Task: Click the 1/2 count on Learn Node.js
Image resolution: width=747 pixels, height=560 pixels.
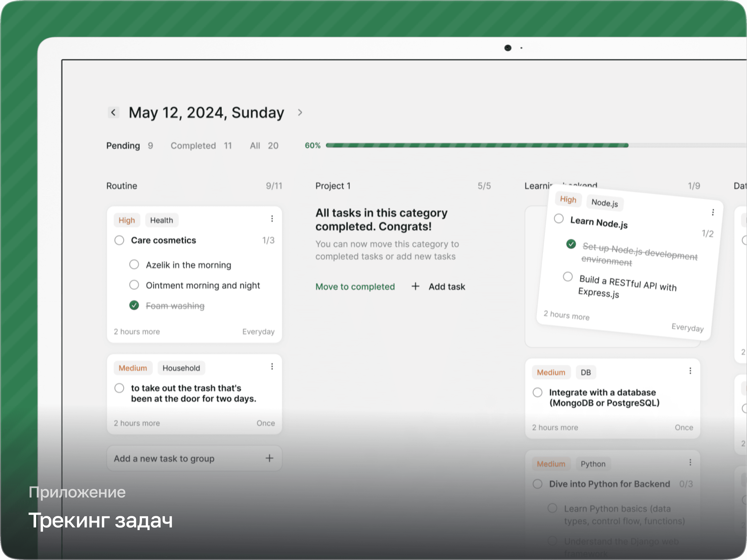Action: (x=708, y=234)
